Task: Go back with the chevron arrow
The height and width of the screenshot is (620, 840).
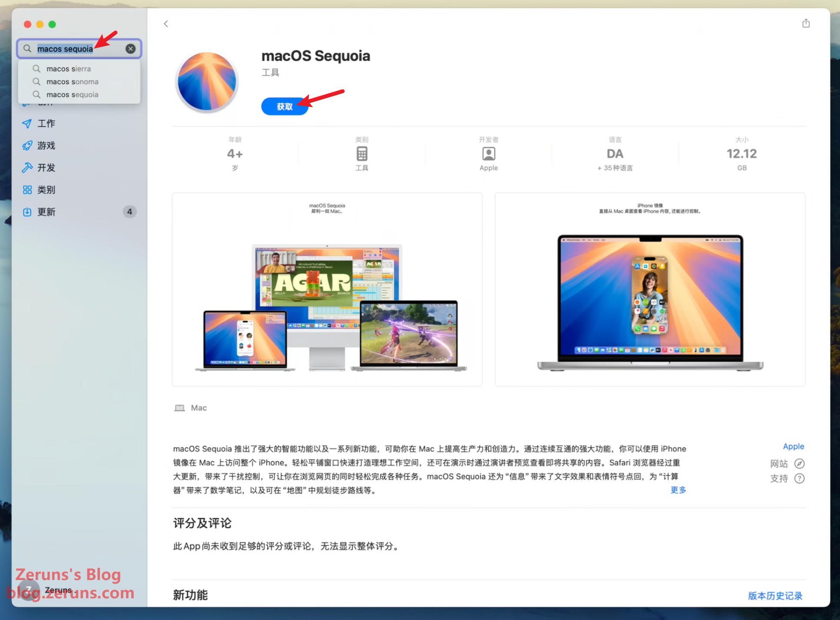Action: pos(166,24)
